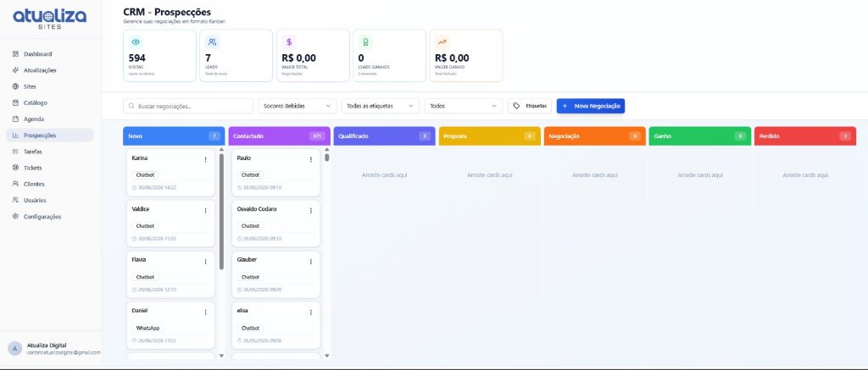Click the Sites globe icon
Screen dimensions: 868x370
15,87
